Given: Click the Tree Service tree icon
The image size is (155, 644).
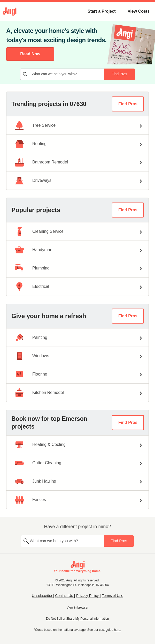Looking at the screenshot, I should (x=19, y=125).
